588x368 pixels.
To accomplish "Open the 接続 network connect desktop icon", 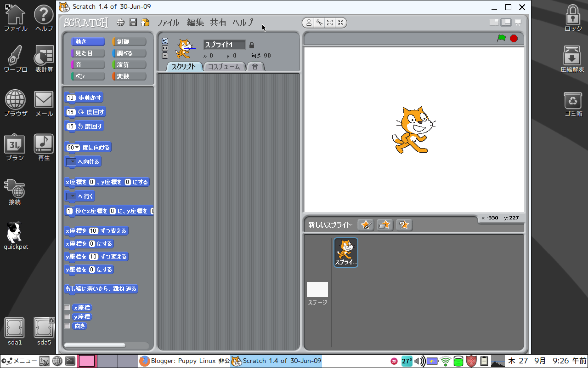I will (15, 192).
